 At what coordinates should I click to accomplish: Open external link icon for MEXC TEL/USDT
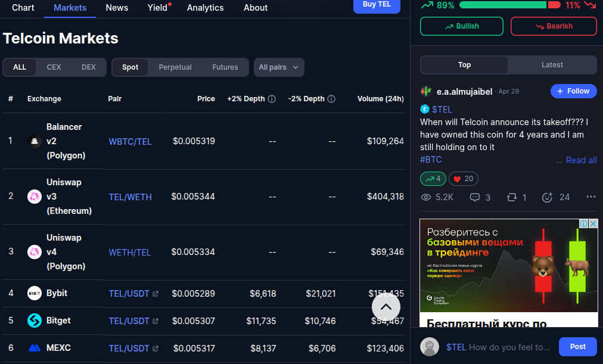156,349
